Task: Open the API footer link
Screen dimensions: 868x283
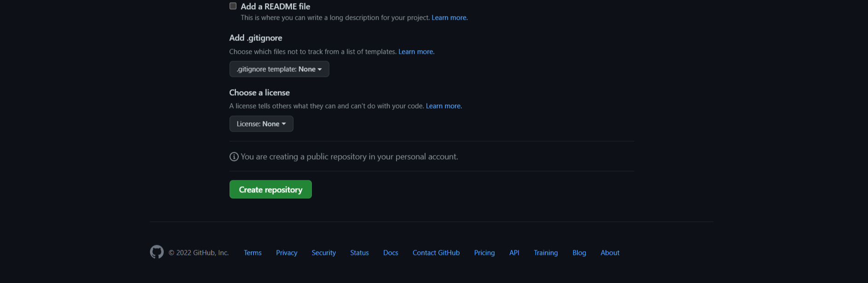Action: [x=514, y=253]
